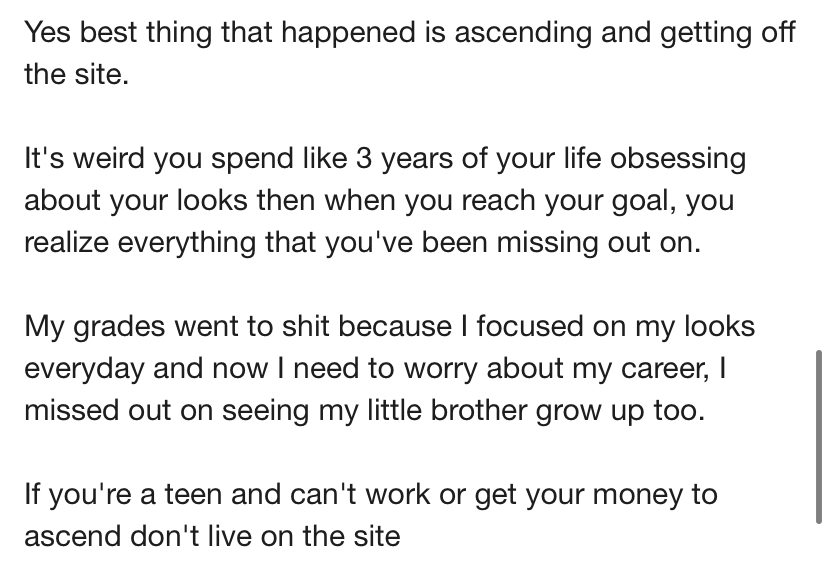The image size is (828, 581).
Task: Click the phrase "3 years" in the second paragraph
Action: coord(383,159)
